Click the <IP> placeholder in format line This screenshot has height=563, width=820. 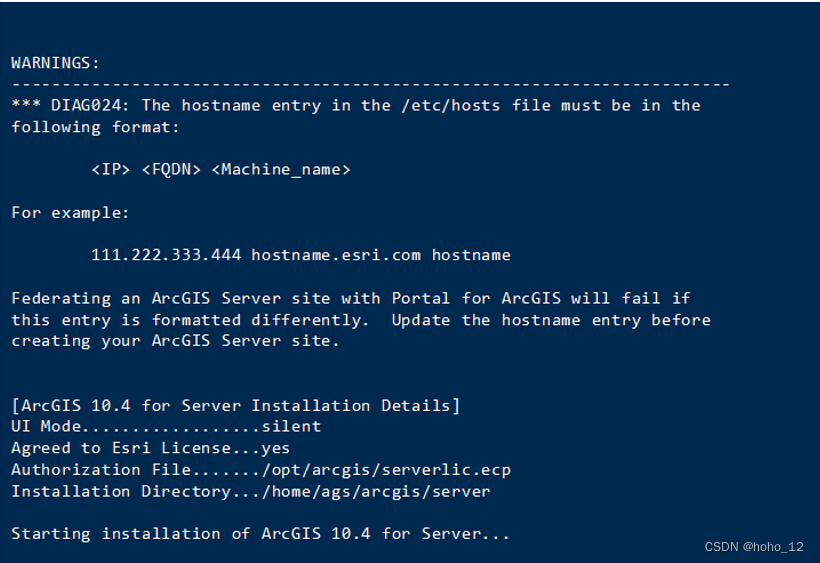point(110,169)
